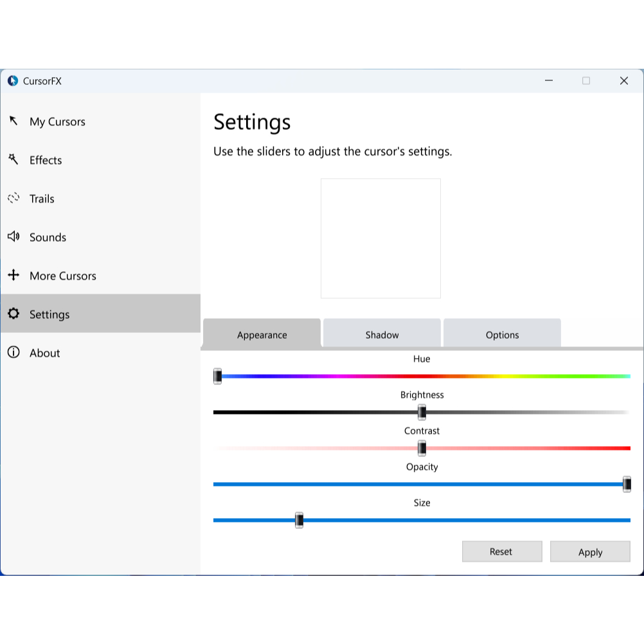The height and width of the screenshot is (644, 644).
Task: Switch to the Shadow tab
Action: tap(382, 334)
